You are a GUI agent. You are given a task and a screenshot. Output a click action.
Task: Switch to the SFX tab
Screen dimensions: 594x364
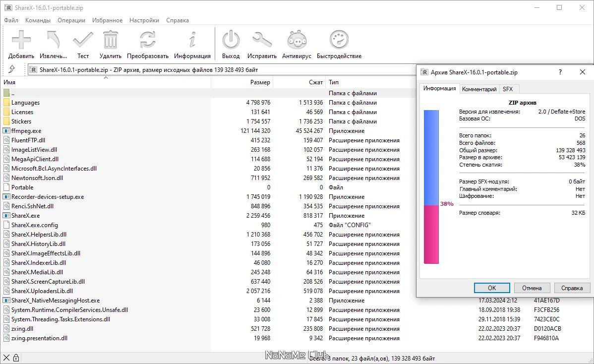507,89
